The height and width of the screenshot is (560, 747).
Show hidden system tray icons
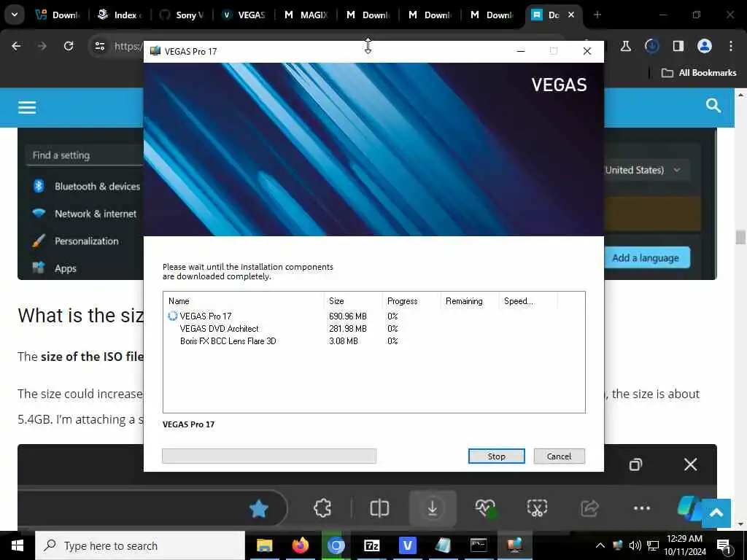tap(600, 545)
